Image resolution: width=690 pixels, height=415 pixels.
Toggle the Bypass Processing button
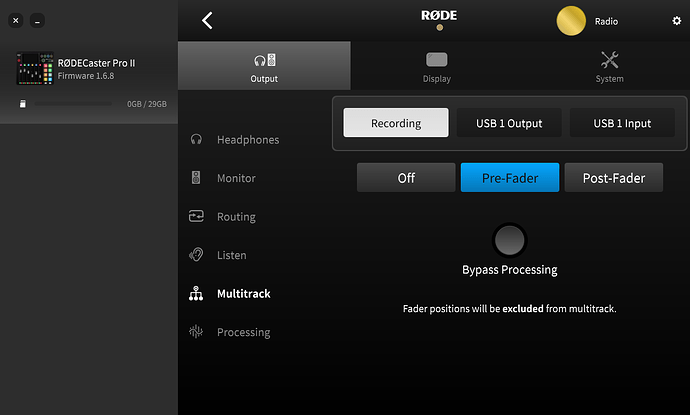(510, 240)
